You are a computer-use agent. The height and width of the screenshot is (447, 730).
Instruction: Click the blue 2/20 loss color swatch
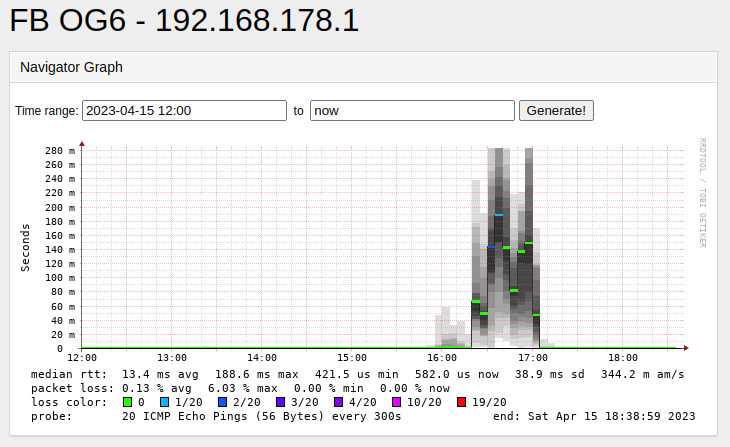point(221,402)
